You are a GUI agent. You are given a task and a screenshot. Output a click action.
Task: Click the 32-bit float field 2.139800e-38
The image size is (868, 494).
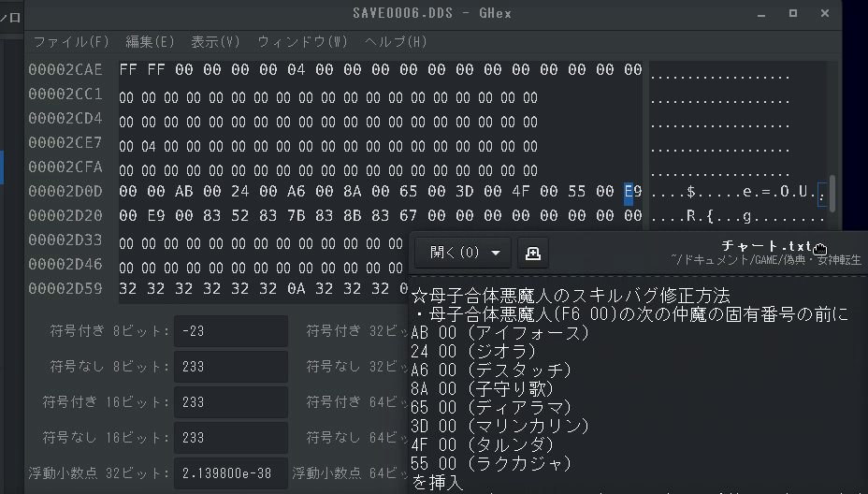click(231, 473)
